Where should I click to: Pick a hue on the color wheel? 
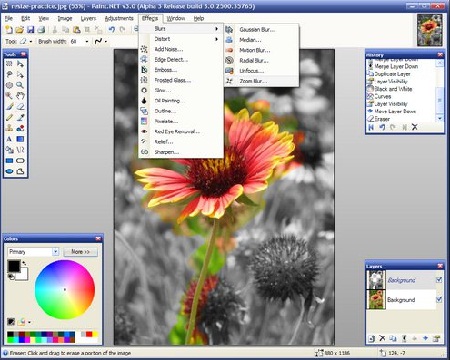[65, 289]
